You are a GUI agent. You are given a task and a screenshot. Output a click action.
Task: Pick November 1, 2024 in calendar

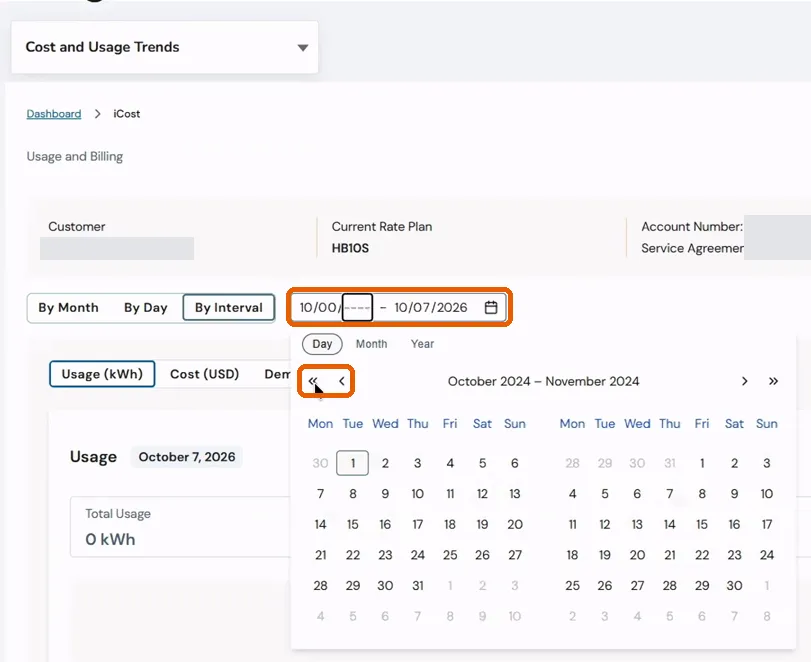pos(702,463)
